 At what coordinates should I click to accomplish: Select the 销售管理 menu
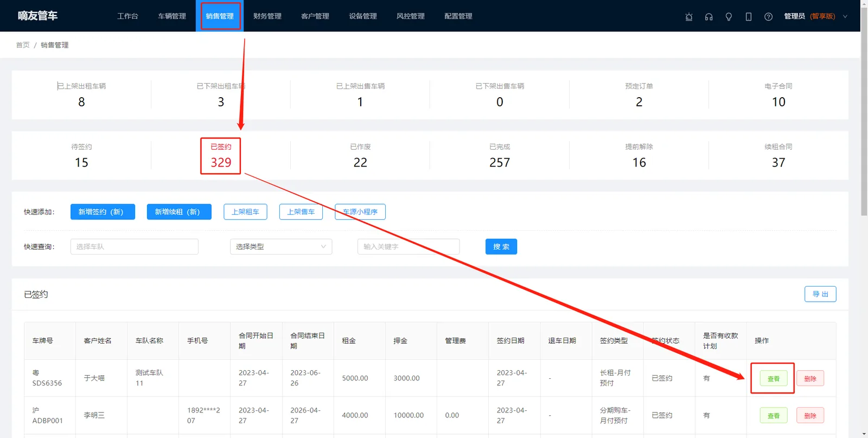coord(220,16)
